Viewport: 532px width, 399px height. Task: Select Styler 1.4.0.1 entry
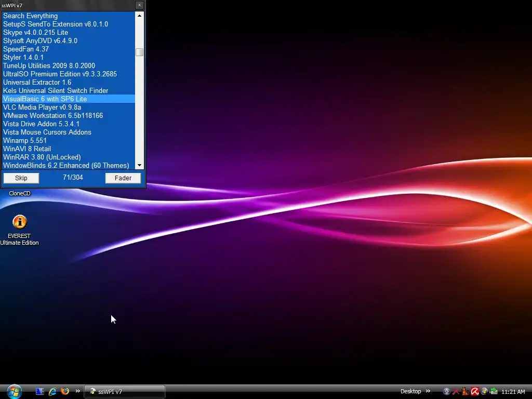pyautogui.click(x=69, y=57)
